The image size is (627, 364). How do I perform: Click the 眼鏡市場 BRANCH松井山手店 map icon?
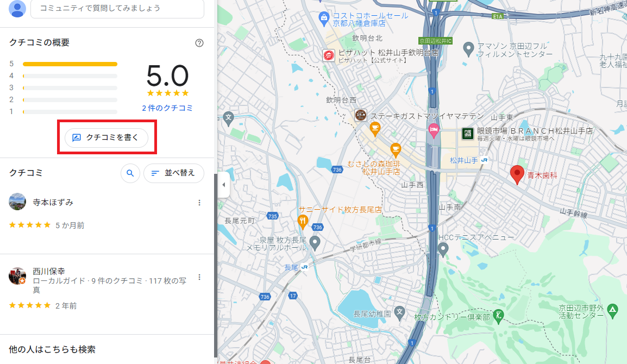tap(468, 134)
